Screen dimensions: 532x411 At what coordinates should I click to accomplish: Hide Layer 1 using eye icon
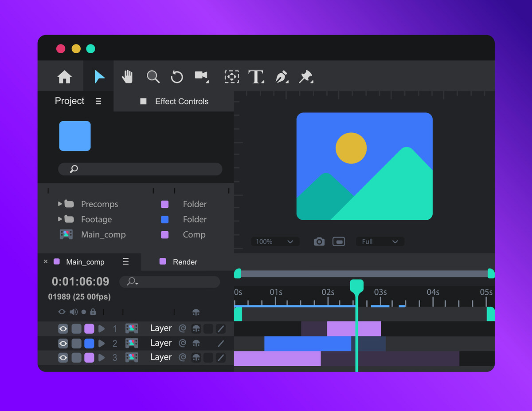tap(63, 329)
